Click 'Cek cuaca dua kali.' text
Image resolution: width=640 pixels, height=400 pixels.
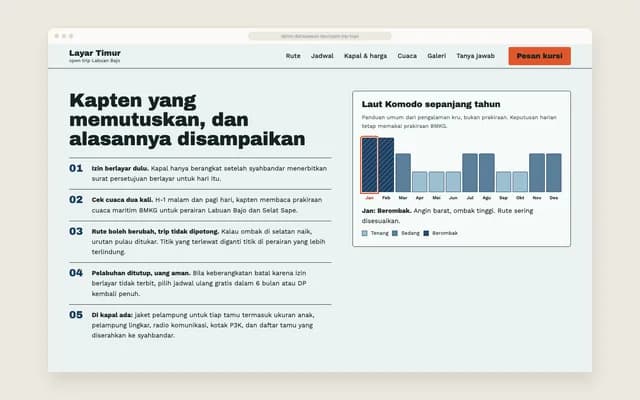coord(122,200)
